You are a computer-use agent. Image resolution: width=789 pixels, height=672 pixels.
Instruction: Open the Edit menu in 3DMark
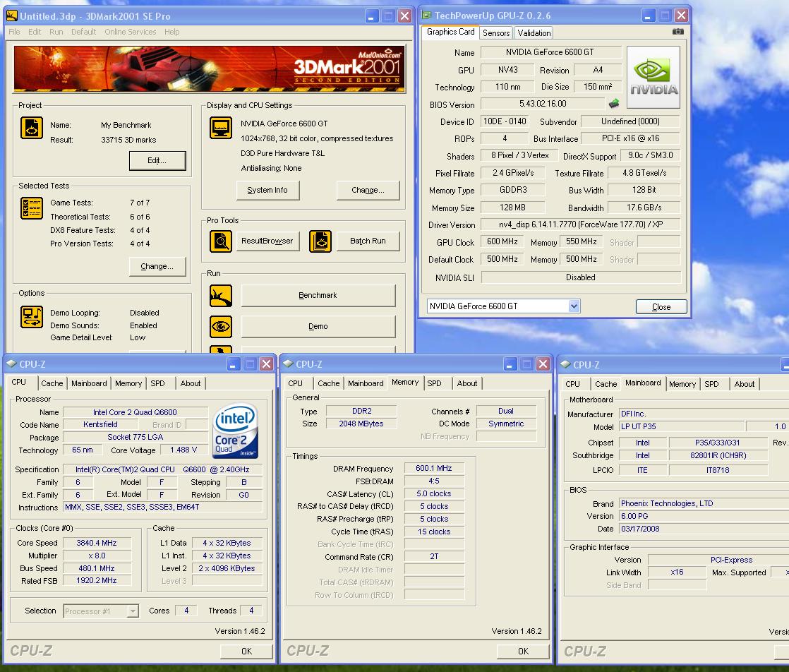click(x=35, y=32)
